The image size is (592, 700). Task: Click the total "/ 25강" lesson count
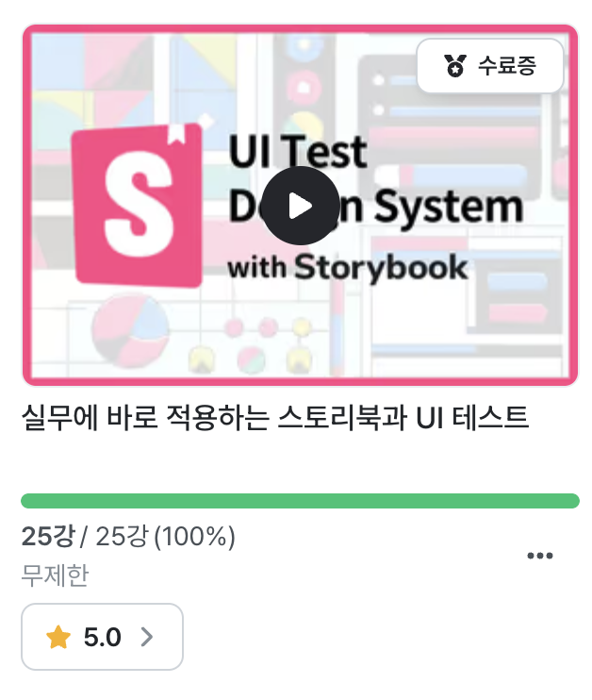click(114, 536)
